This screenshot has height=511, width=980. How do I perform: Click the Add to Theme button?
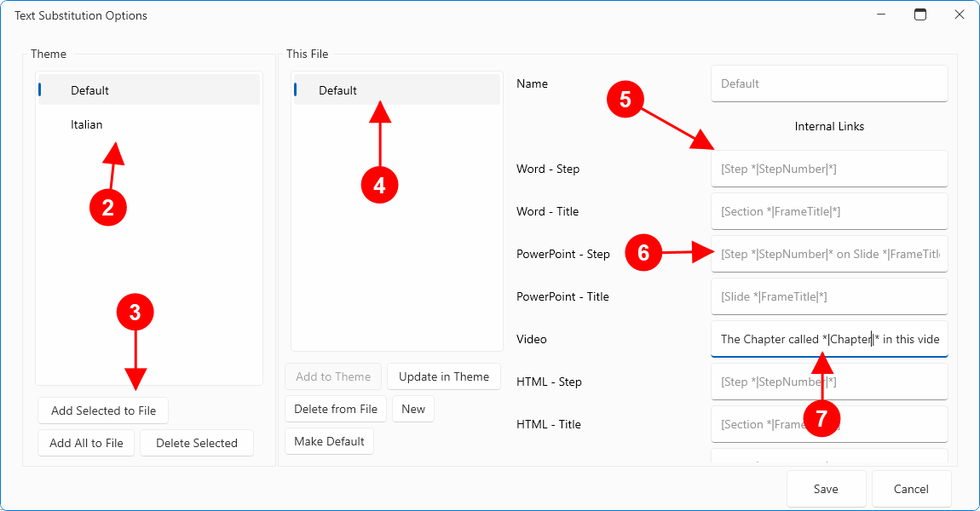332,376
